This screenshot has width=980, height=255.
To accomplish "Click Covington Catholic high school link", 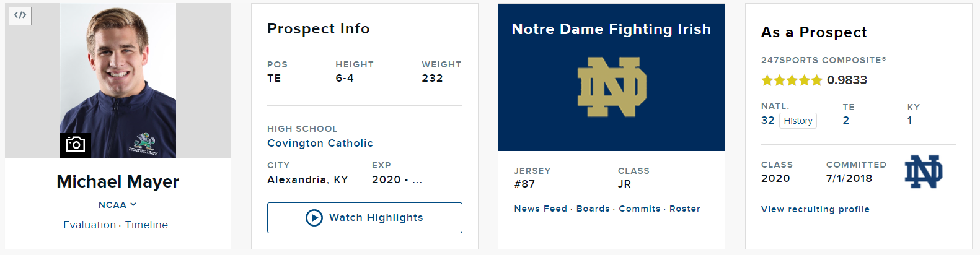I will (x=320, y=143).
